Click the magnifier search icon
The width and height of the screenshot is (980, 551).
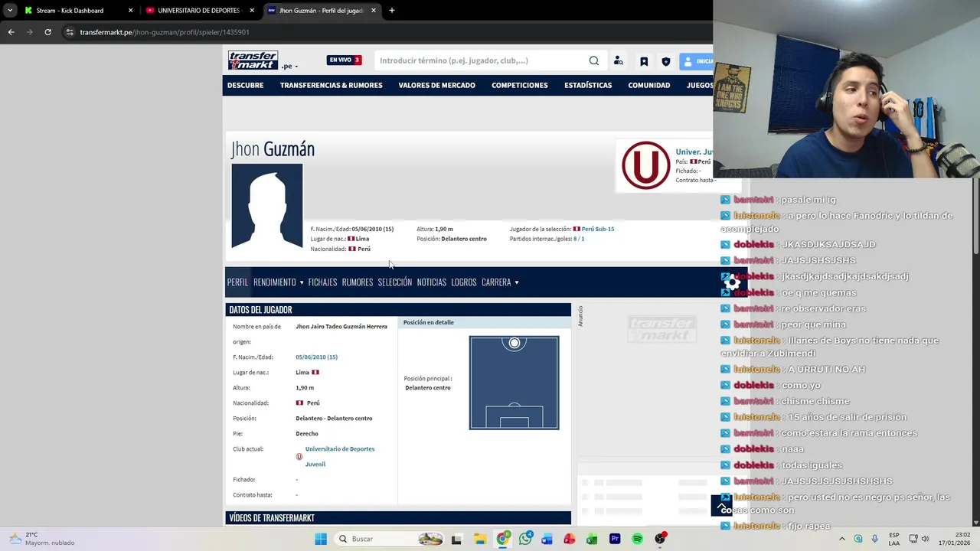(594, 60)
